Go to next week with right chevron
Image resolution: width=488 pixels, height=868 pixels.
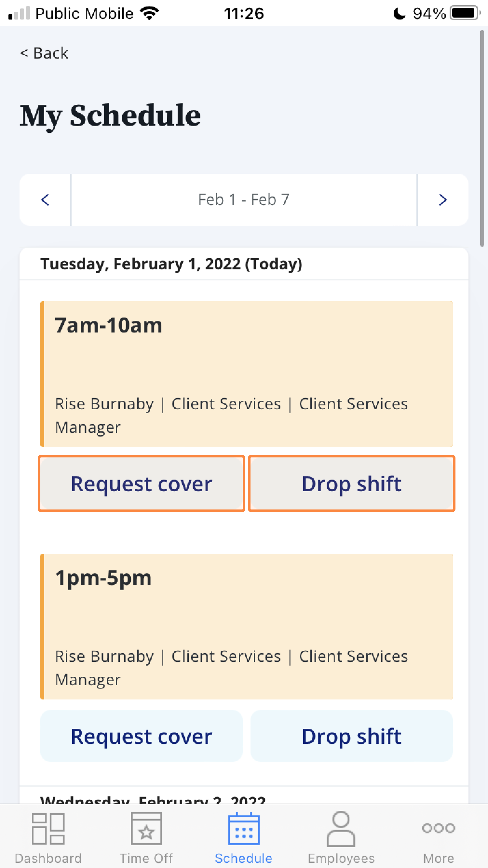(443, 200)
